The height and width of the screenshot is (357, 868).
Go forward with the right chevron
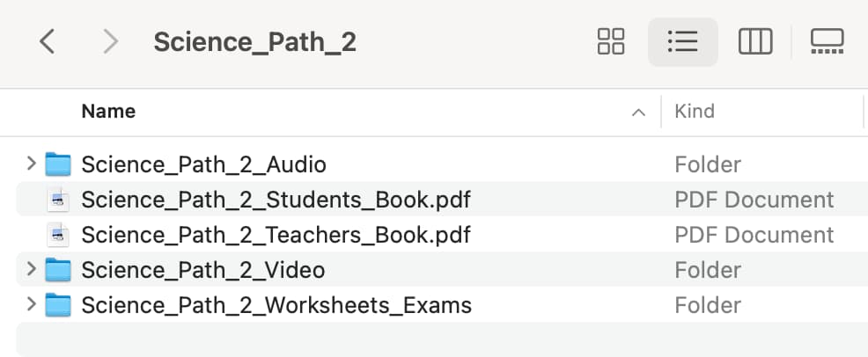click(111, 42)
